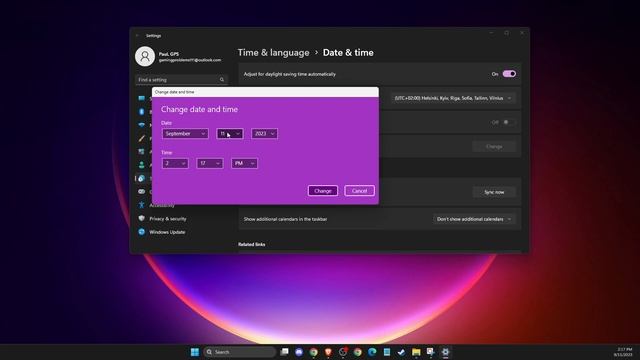Click the magnifier icon in Find a setting
Screen dimensions: 640x360
click(222, 80)
